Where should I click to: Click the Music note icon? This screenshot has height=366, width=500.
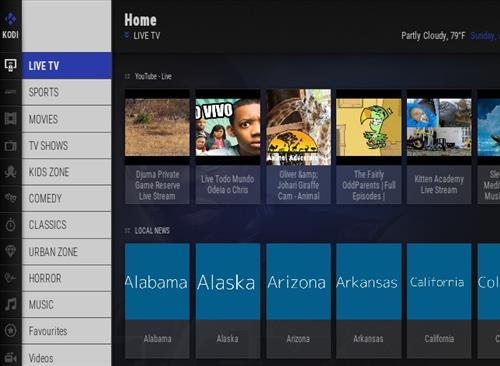10,304
